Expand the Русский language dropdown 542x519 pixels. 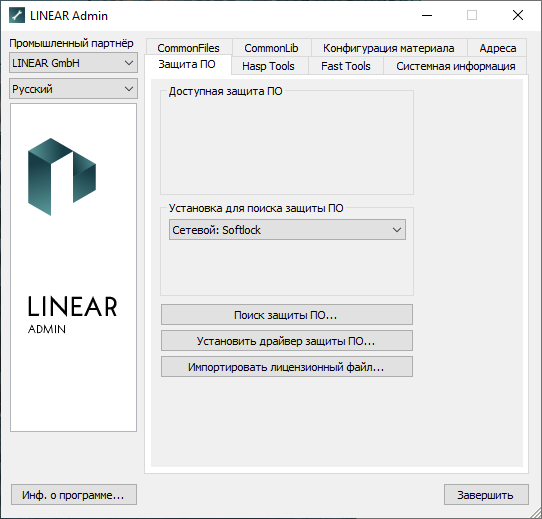(x=73, y=89)
